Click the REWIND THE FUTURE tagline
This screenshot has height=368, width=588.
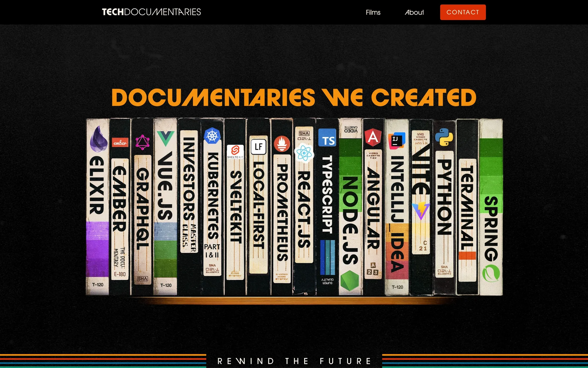tap(294, 361)
